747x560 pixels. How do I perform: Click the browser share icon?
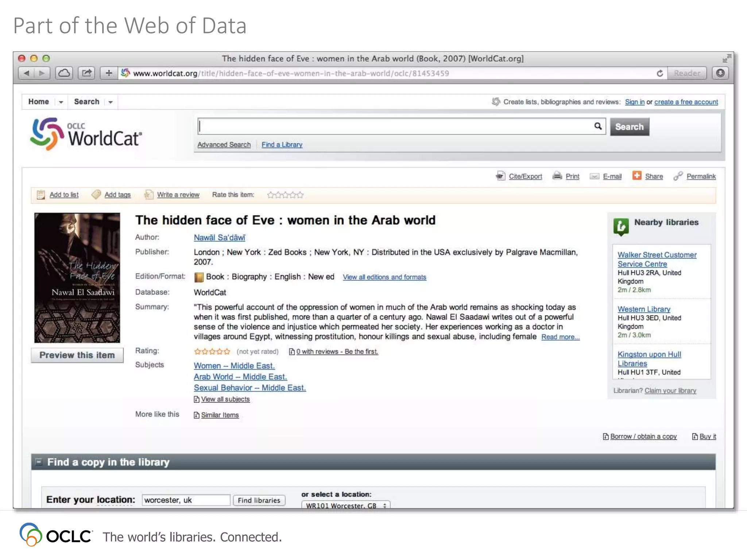86,73
